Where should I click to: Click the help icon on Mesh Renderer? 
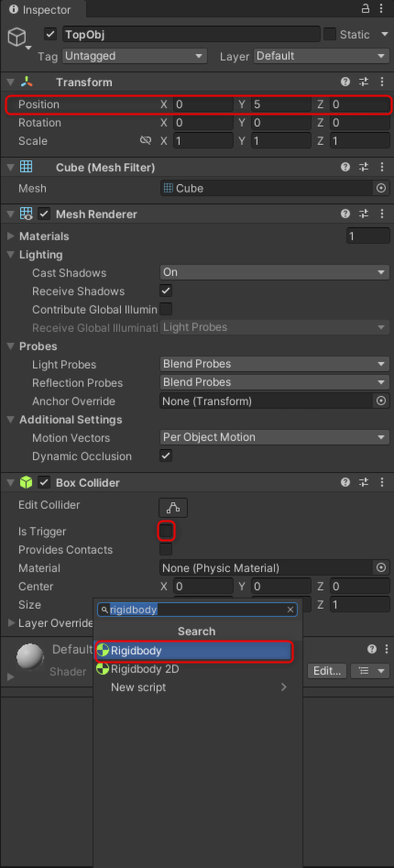(345, 214)
